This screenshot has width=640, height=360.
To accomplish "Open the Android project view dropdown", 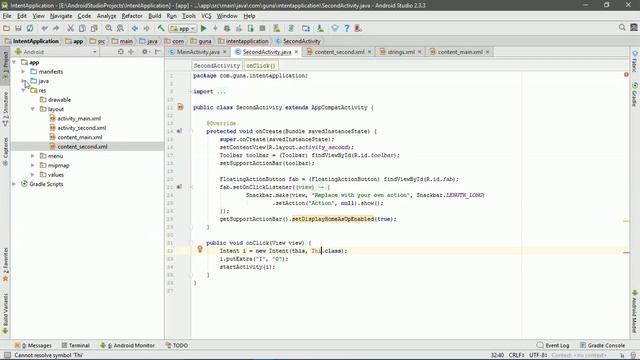I will coord(56,52).
